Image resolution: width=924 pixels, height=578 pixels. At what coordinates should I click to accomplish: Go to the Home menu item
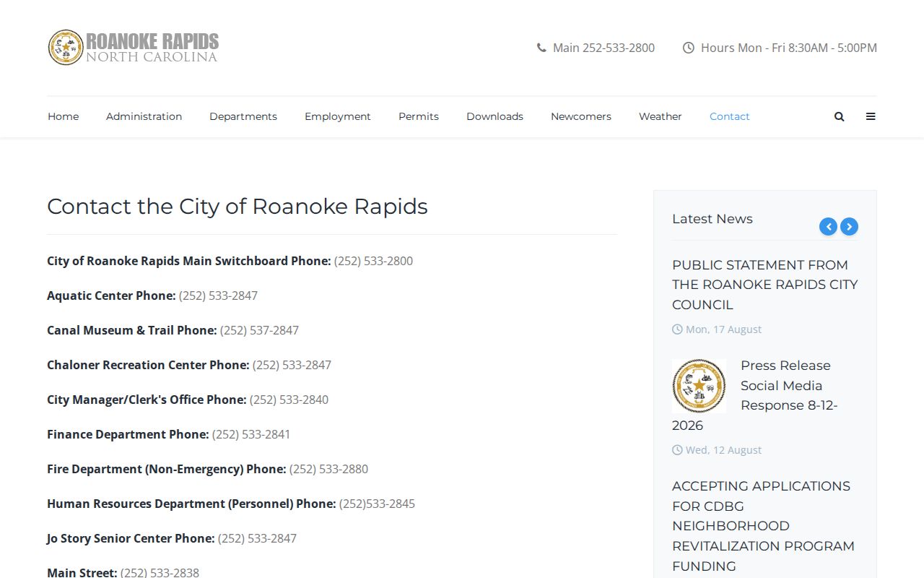coord(64,116)
